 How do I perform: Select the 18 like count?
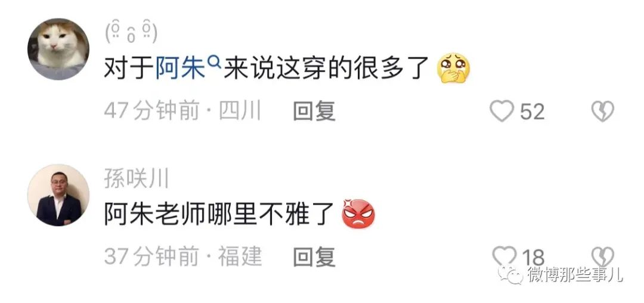click(533, 258)
